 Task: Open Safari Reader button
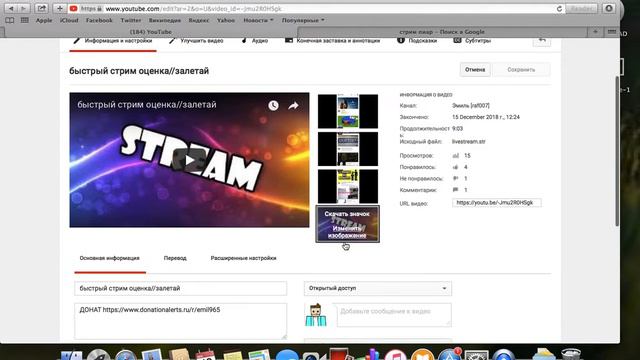[581, 9]
